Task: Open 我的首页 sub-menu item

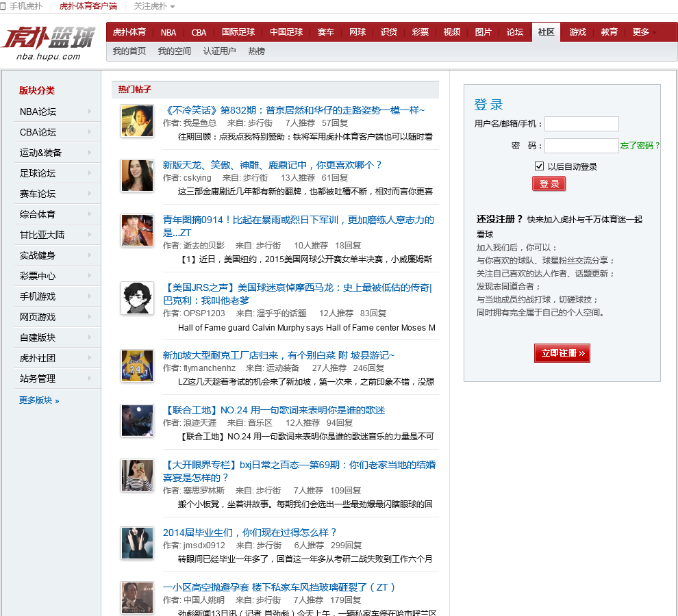Action: 129,51
